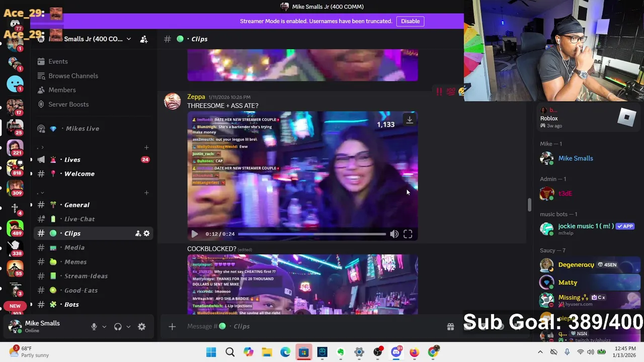Open the server with 489 badge
The width and height of the screenshot is (644, 362).
point(15,227)
